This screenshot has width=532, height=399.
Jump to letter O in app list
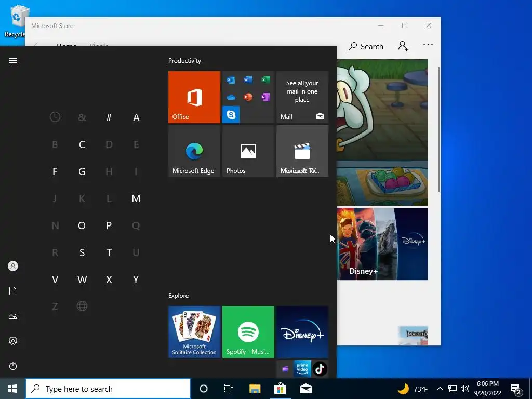click(x=82, y=225)
